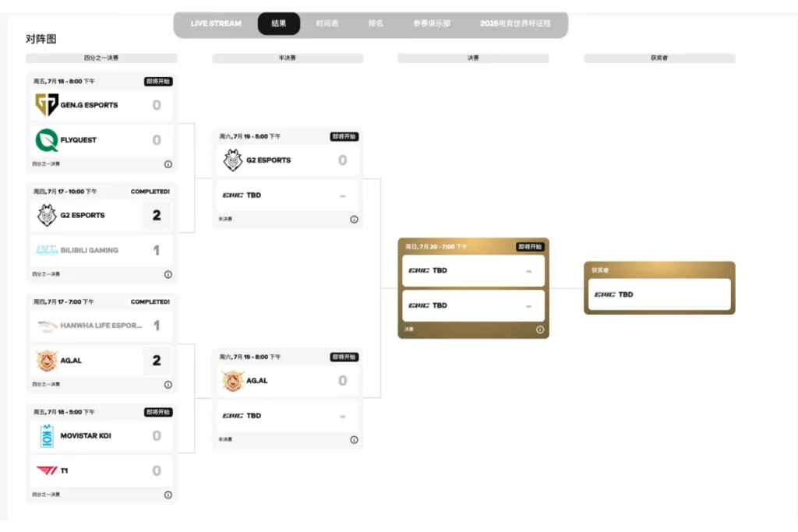Click the FlyQuest team logo
This screenshot has height=532, width=798.
46,140
